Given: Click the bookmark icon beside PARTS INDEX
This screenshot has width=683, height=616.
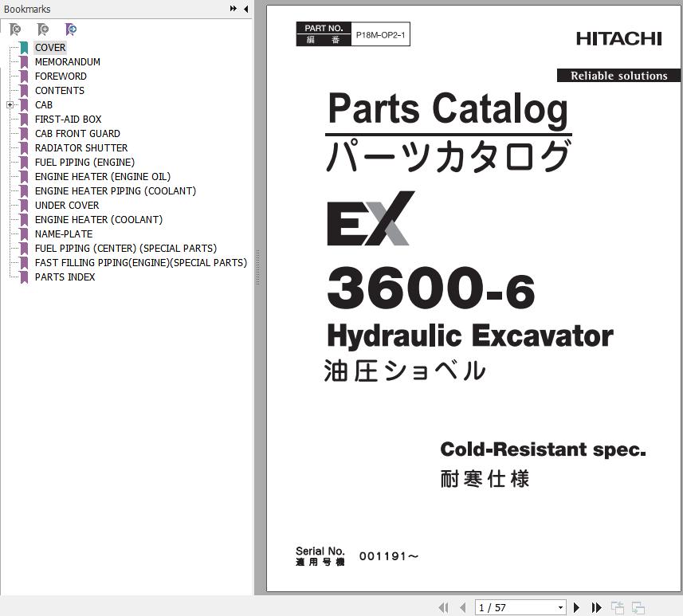Looking at the screenshot, I should [x=24, y=277].
